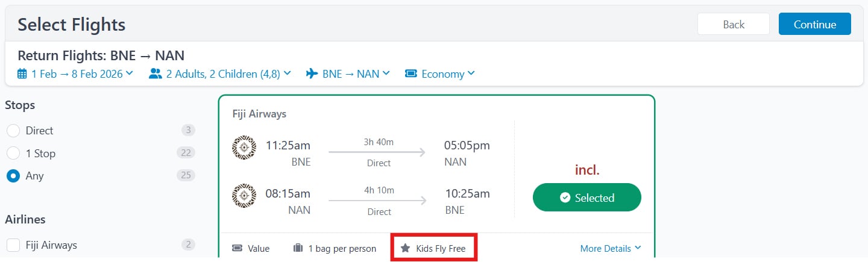Click the Fiji Airways logo on outbound flight
The image size is (868, 262).
click(x=244, y=148)
